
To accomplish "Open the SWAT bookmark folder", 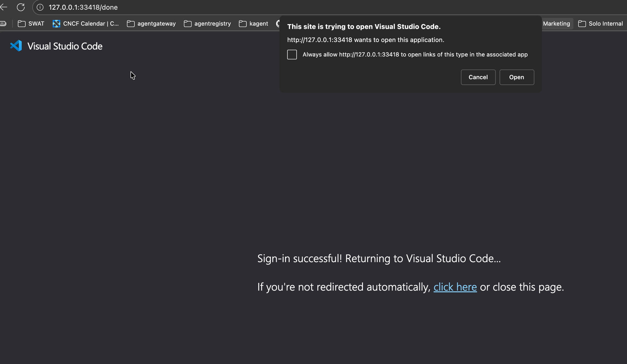I will click(x=31, y=24).
